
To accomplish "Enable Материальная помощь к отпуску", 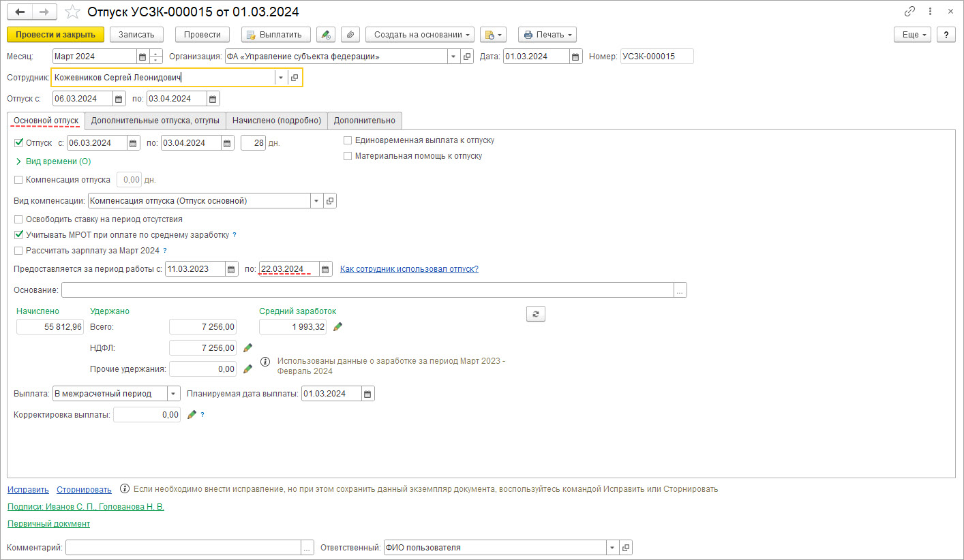I will coord(348,156).
